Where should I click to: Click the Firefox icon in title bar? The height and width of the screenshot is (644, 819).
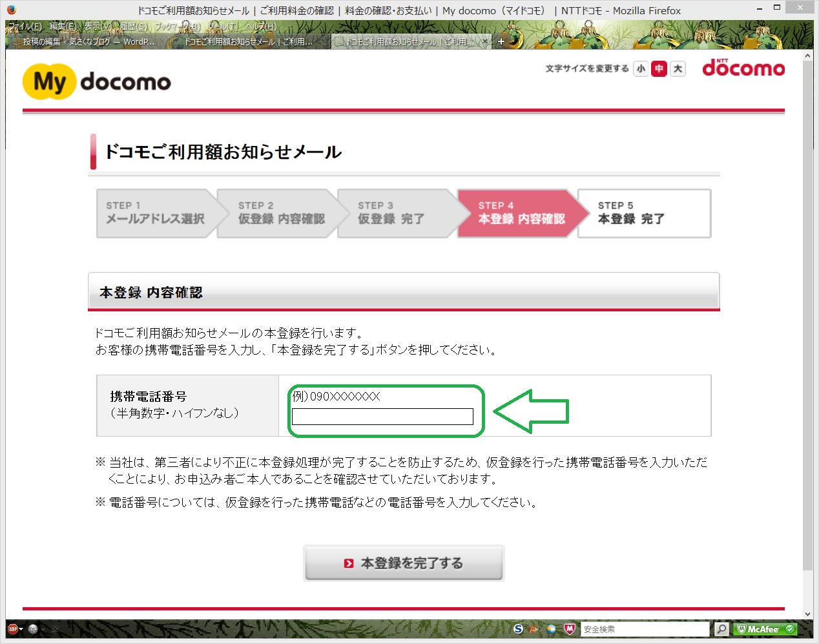(11, 10)
